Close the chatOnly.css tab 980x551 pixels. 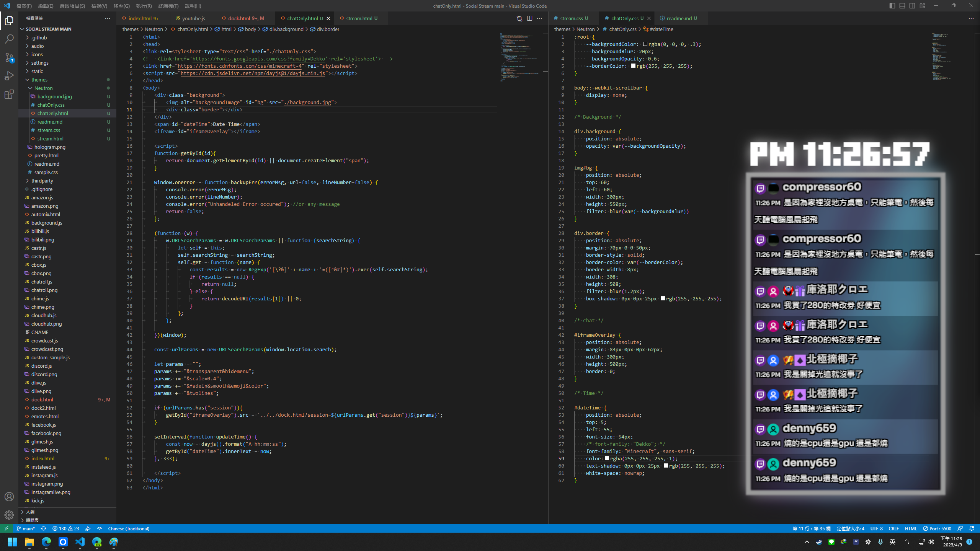[649, 18]
